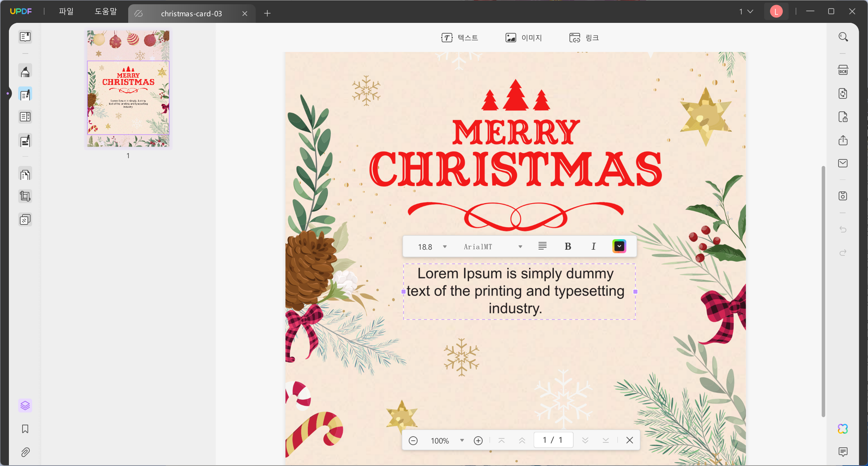Image resolution: width=868 pixels, height=466 pixels.
Task: Click the Lorem Ipsum text box
Action: [x=519, y=292]
